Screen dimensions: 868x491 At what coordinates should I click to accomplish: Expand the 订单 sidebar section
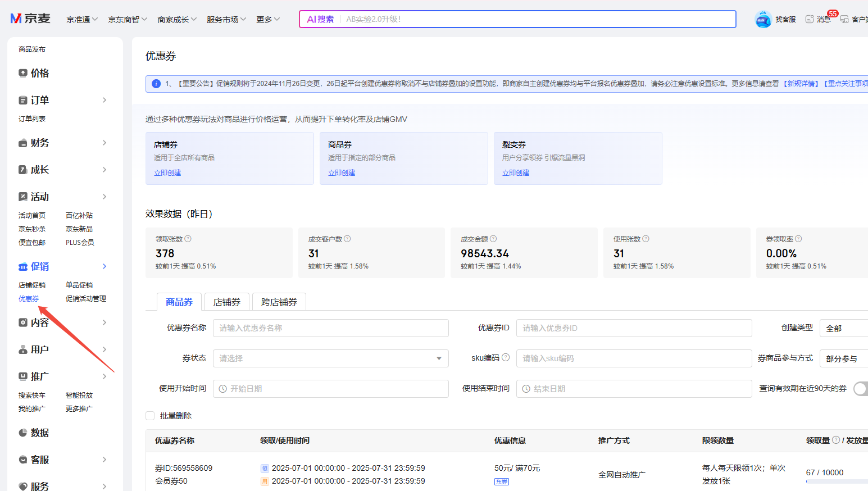click(104, 100)
